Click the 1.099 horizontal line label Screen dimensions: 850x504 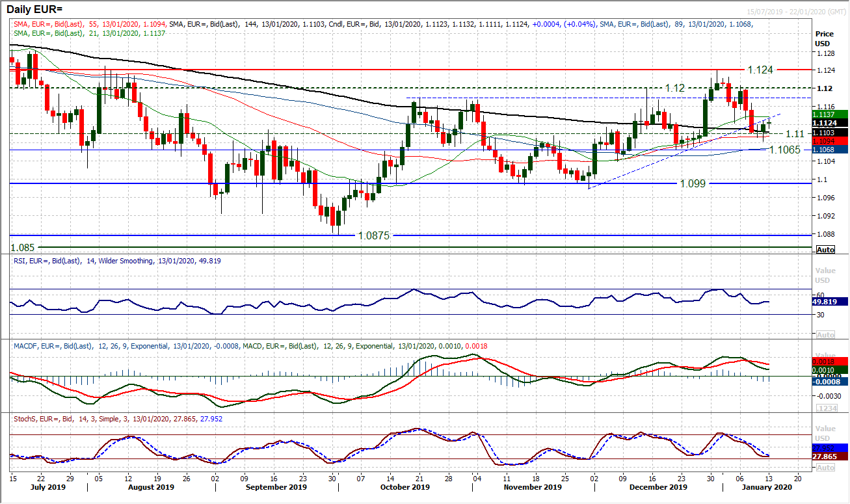pos(693,184)
